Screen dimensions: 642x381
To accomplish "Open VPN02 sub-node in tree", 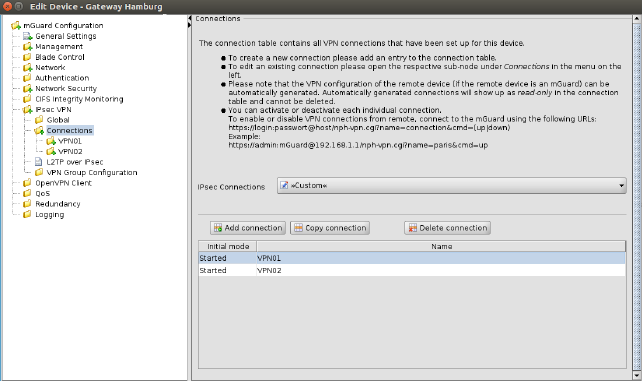I will pos(70,151).
